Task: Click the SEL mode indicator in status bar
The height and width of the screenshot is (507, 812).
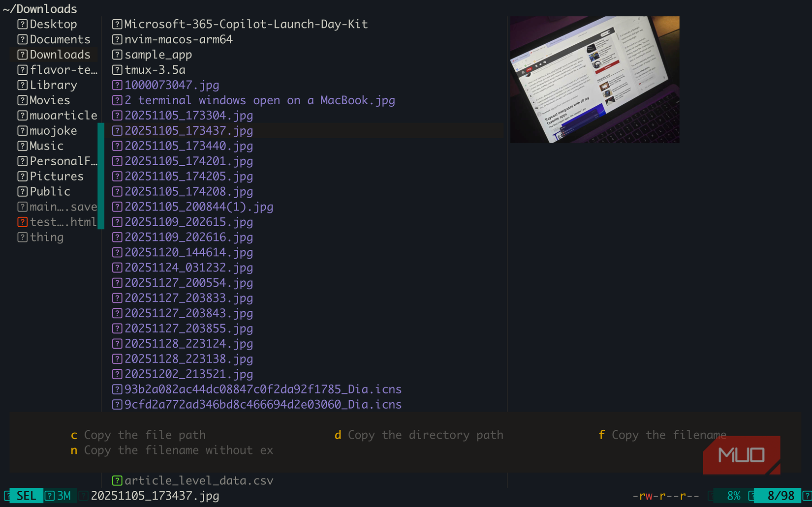Action: tap(26, 496)
